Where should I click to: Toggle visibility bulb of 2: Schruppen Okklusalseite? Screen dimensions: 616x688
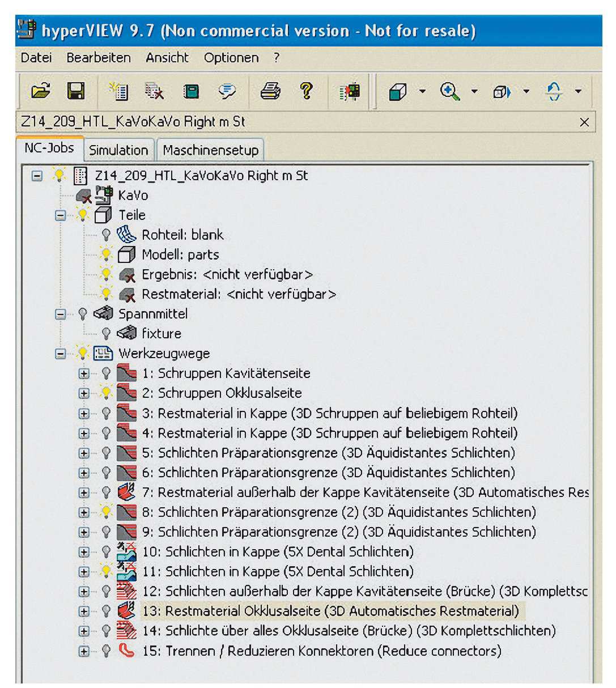tap(106, 393)
